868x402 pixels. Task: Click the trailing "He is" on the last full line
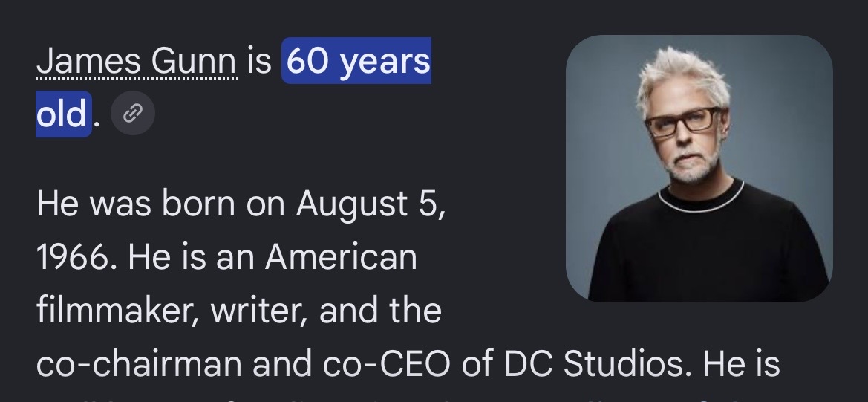(741, 363)
